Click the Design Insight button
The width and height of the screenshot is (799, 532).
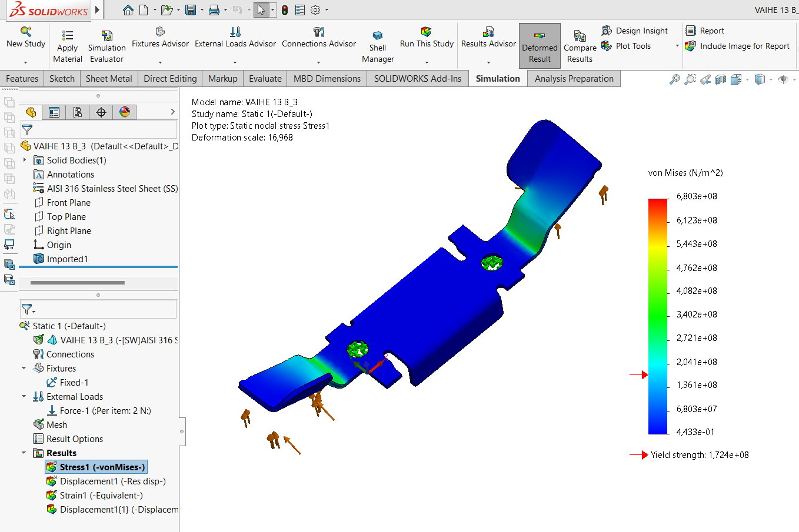[641, 31]
